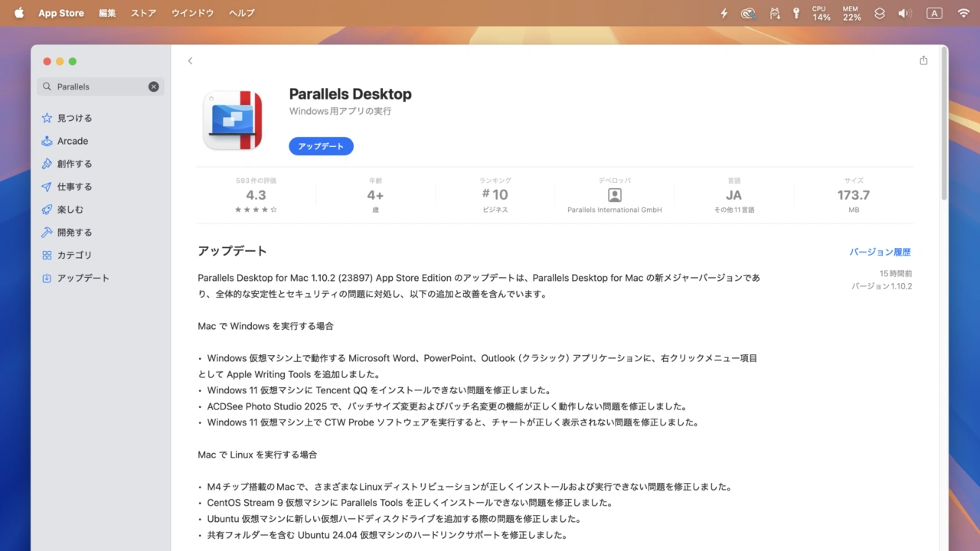
Task: Click the Apple logo menu
Action: click(x=19, y=13)
